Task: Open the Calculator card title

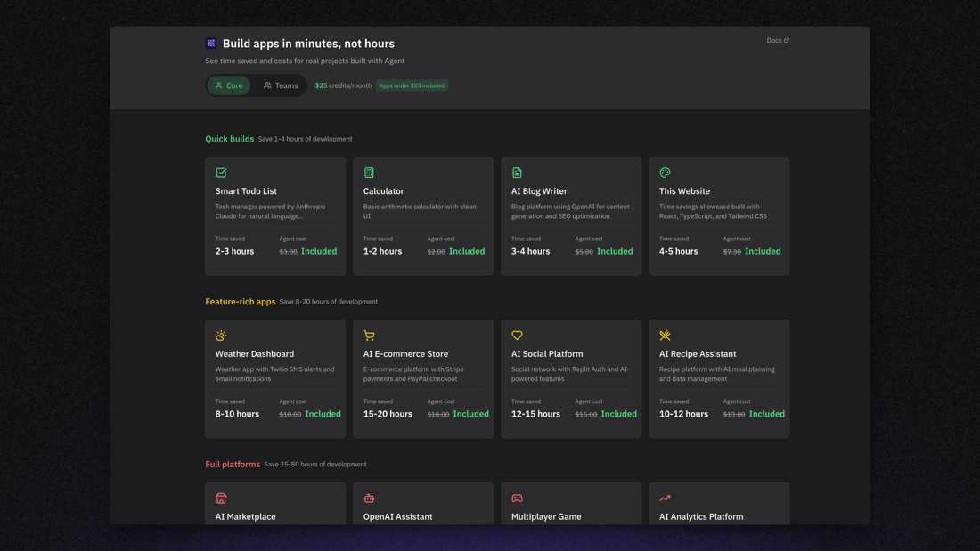Action: (383, 191)
